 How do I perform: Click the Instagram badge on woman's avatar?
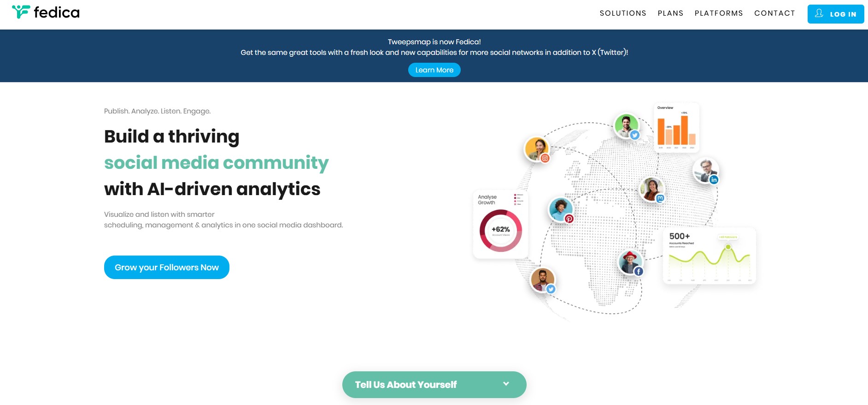click(545, 158)
